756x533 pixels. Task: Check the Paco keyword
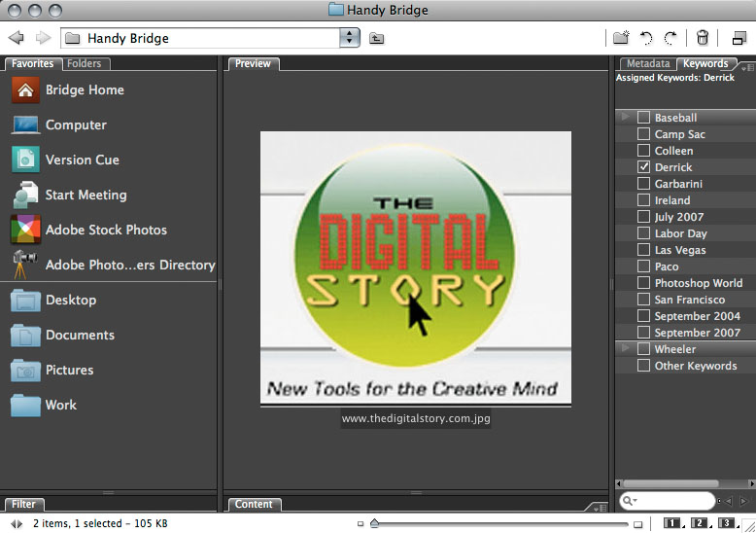643,266
